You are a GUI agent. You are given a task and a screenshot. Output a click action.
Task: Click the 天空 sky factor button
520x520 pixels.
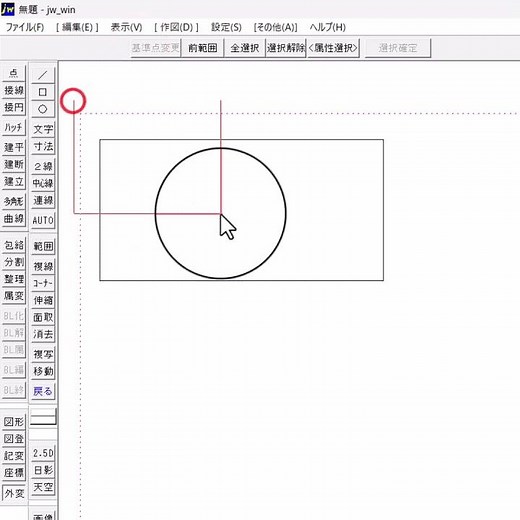[x=43, y=487]
